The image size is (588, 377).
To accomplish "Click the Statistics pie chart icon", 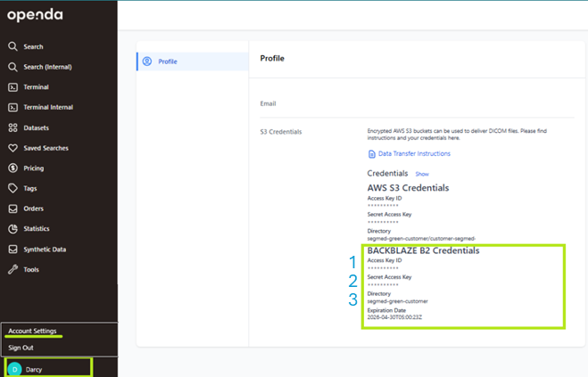I will [12, 228].
